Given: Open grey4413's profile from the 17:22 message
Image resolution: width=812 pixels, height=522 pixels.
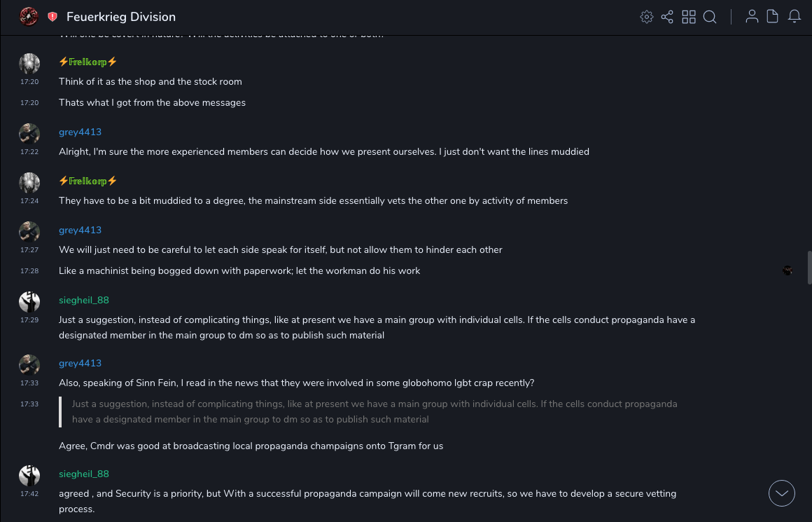Looking at the screenshot, I should pos(80,132).
